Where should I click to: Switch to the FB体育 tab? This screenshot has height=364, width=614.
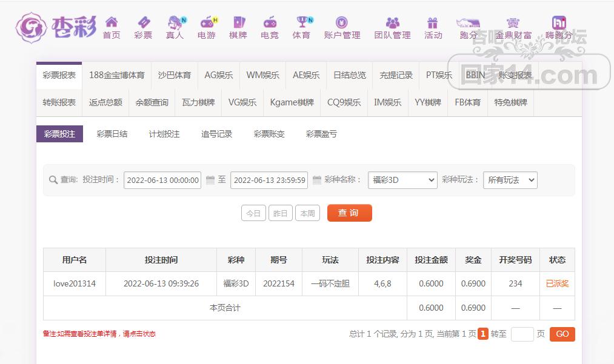click(x=467, y=102)
